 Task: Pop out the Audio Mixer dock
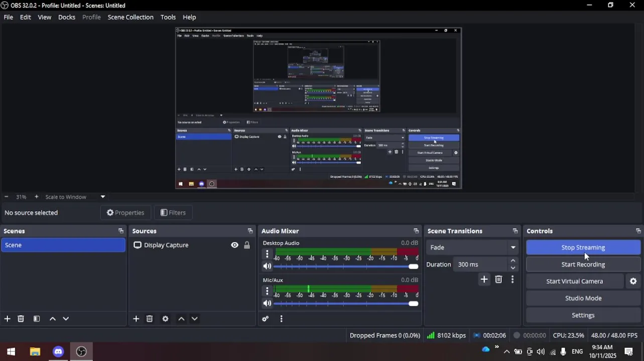pyautogui.click(x=416, y=231)
